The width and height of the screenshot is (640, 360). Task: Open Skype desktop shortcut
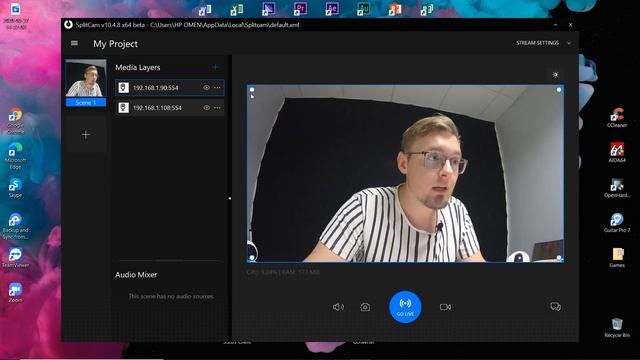[x=15, y=189]
